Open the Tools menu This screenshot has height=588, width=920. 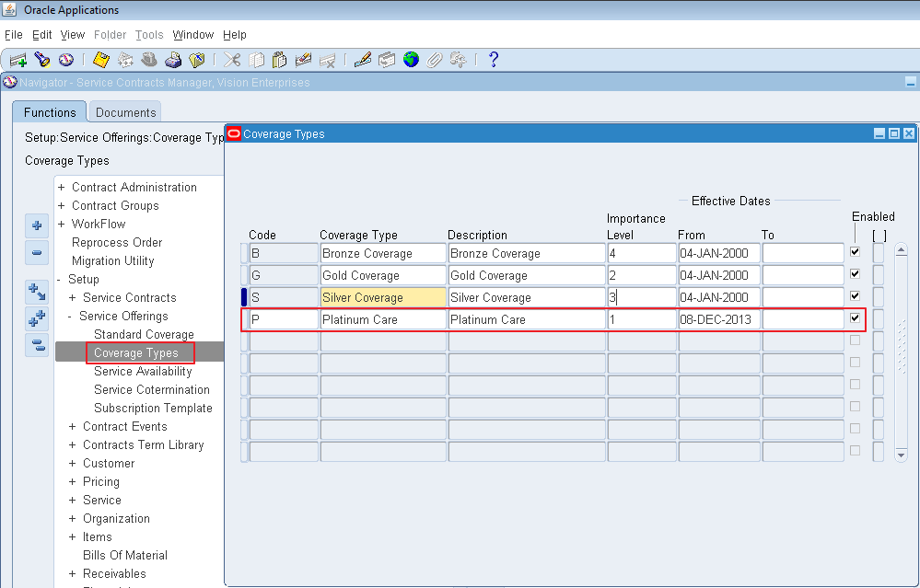[x=148, y=34]
